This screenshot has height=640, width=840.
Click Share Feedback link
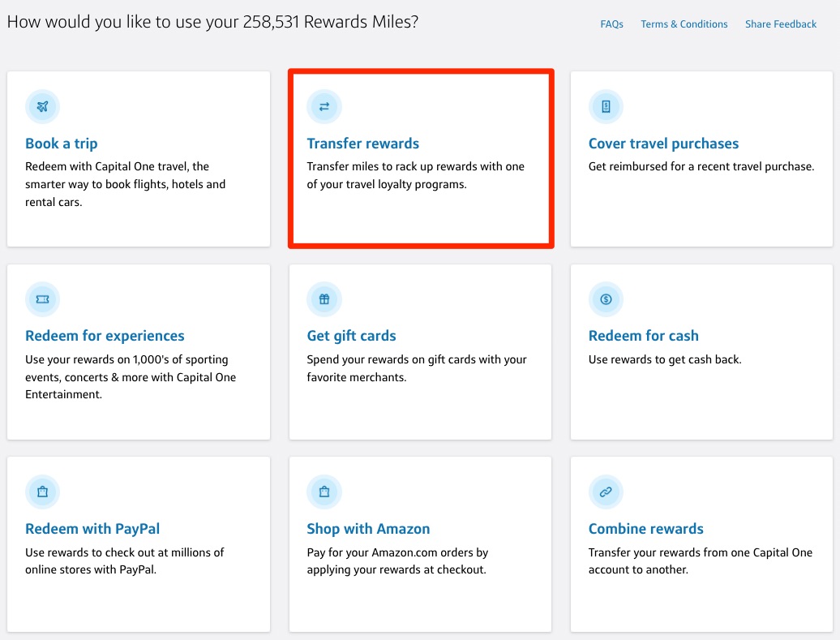coord(780,24)
